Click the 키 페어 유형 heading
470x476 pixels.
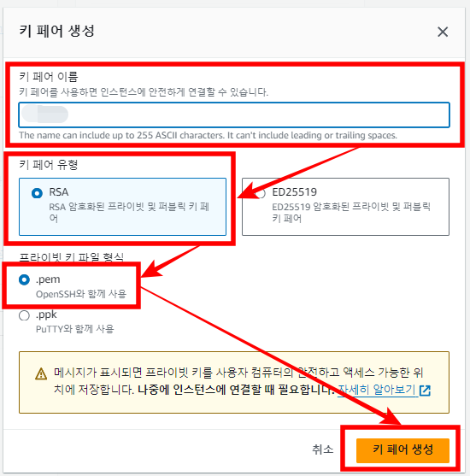pos(49,165)
